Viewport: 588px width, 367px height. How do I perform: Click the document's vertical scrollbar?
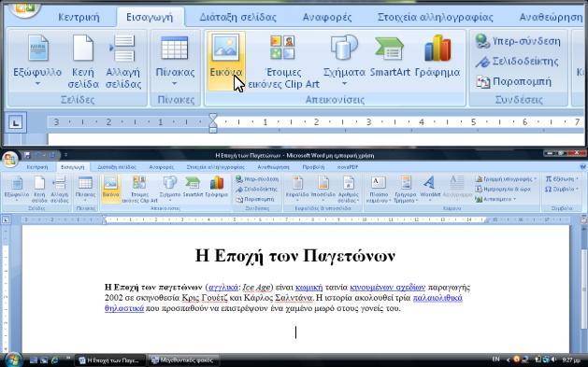coord(584,289)
